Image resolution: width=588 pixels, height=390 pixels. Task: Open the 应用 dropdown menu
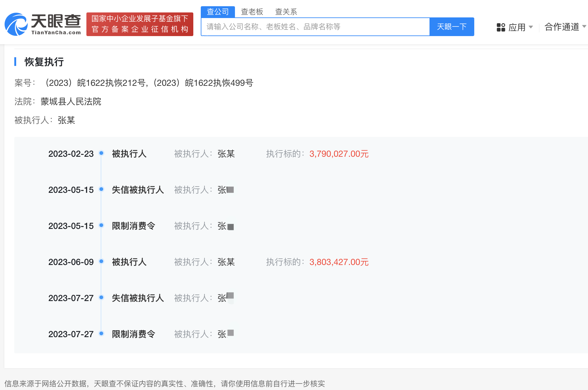click(517, 27)
